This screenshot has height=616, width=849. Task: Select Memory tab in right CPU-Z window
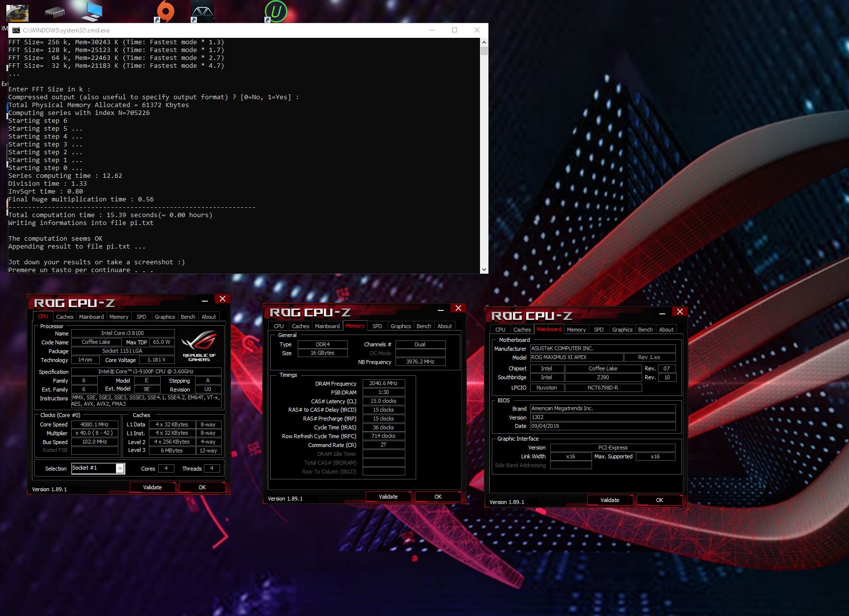click(x=576, y=330)
